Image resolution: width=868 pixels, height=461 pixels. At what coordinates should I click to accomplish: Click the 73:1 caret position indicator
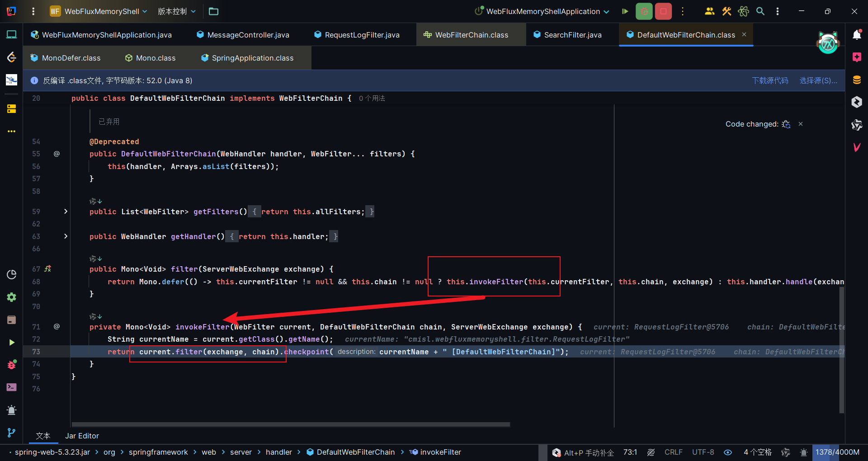click(x=630, y=452)
